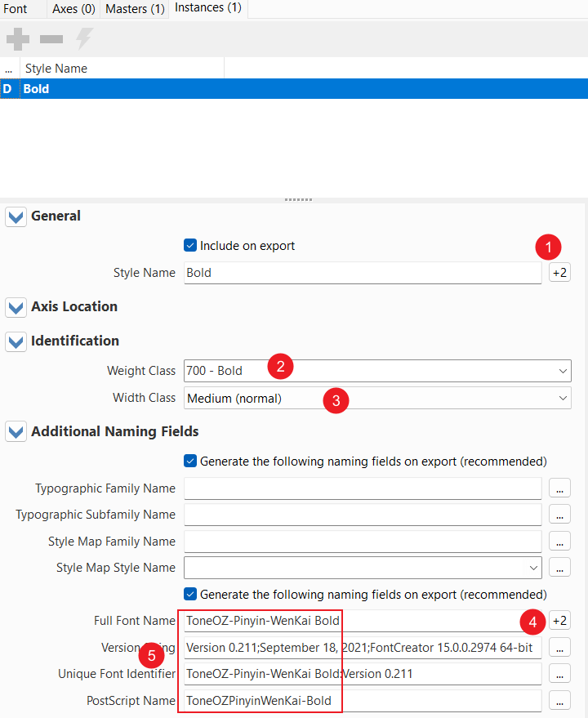Click the +2 button beside Style Name
588x718 pixels.
pyautogui.click(x=559, y=273)
